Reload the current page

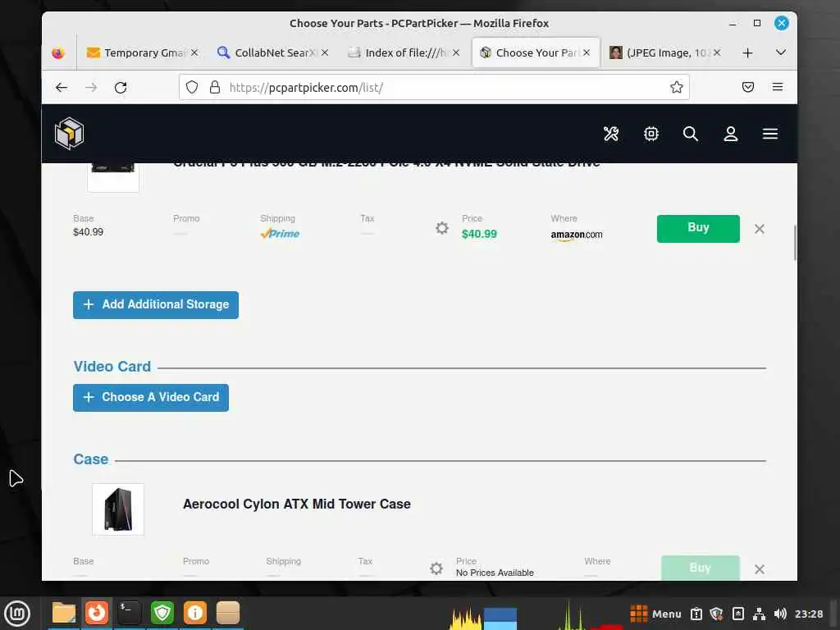click(x=121, y=87)
